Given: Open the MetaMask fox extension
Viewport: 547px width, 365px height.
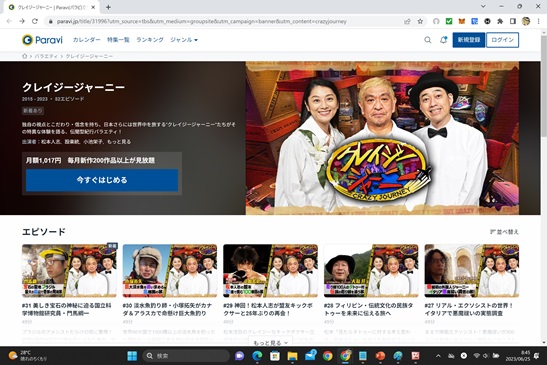Looking at the screenshot, I should coord(462,21).
